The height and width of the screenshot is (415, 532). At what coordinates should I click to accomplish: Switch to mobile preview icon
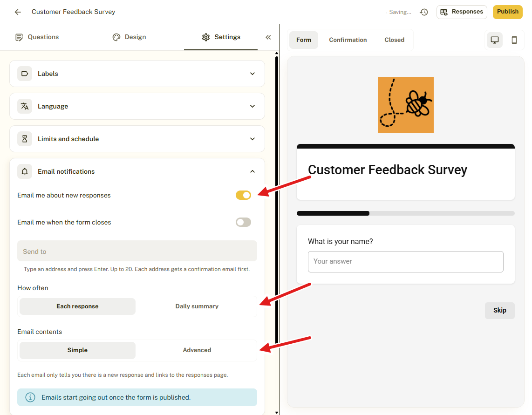[x=514, y=40]
